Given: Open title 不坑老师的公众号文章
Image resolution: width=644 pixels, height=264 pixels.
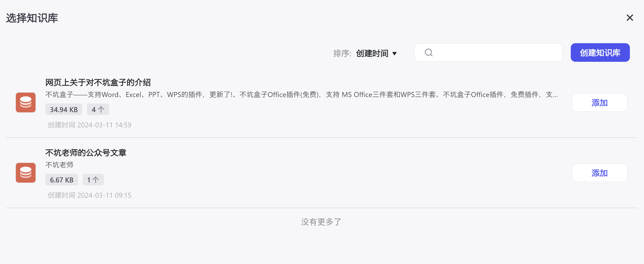Looking at the screenshot, I should coord(86,153).
